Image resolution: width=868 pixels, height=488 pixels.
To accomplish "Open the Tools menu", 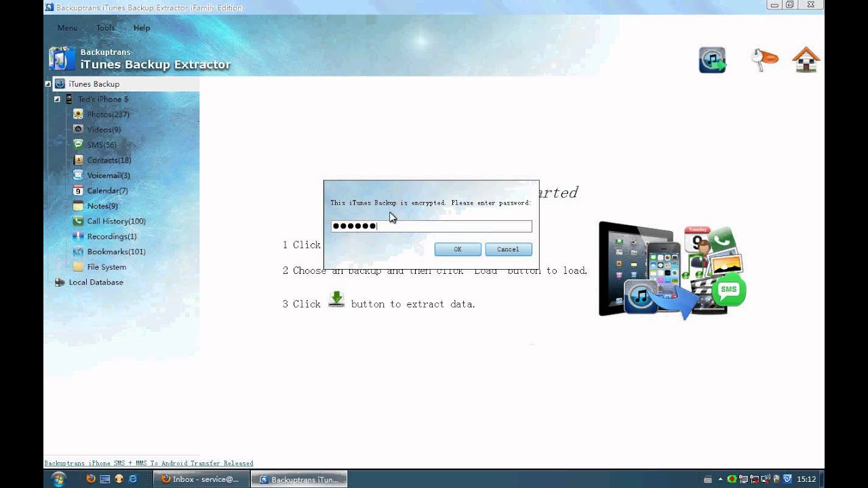I will 105,28.
